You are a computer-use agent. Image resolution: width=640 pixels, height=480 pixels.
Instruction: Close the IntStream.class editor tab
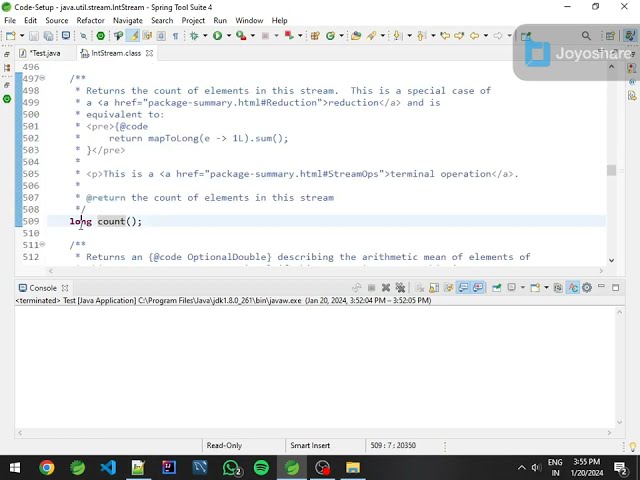149,53
